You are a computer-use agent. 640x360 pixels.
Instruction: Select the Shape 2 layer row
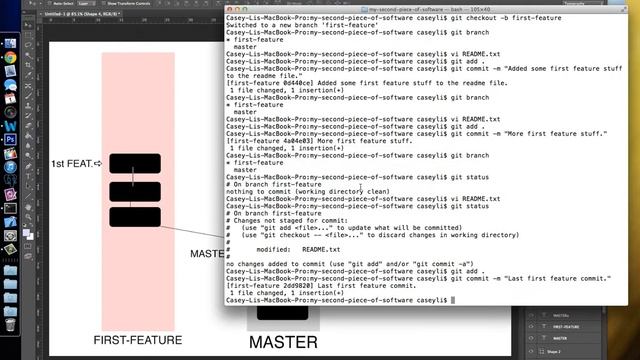pyautogui.click(x=564, y=351)
